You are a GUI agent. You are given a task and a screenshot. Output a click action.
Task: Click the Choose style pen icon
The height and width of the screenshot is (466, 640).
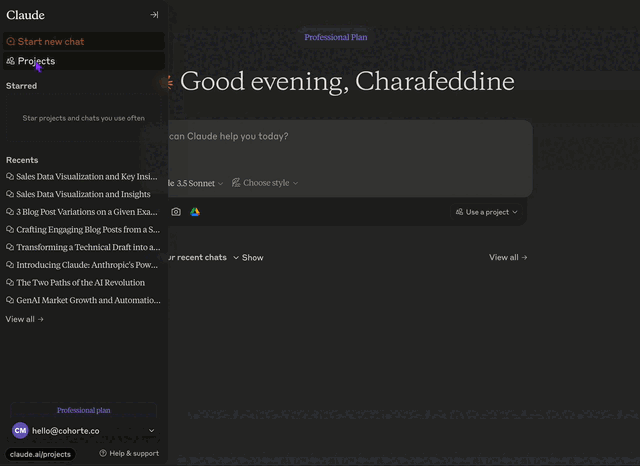pos(236,183)
